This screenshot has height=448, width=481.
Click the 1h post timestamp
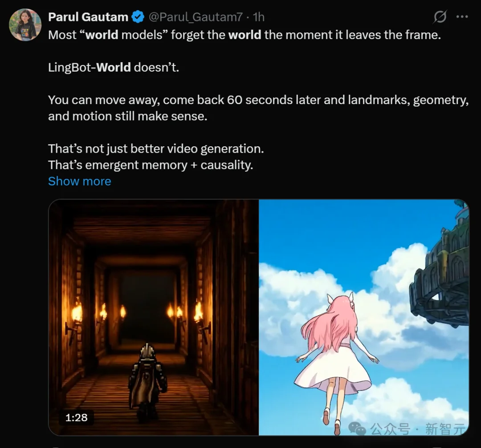[x=259, y=17]
